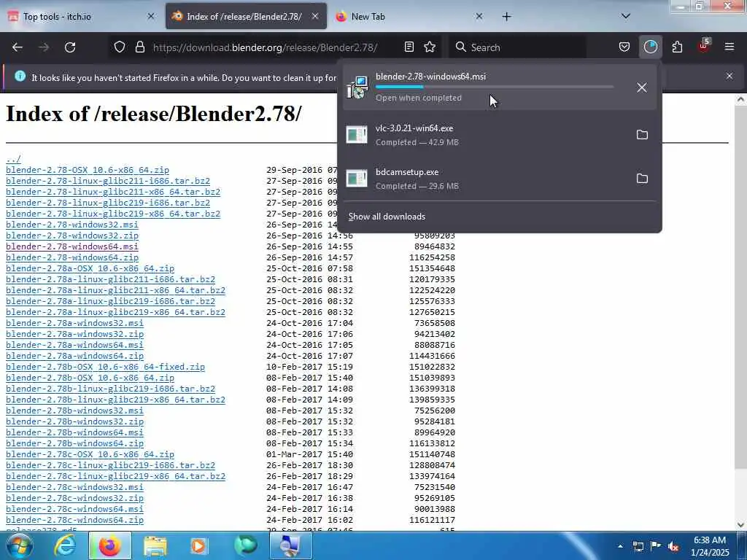
Task: Download blender-2.78-windows32.msi
Action: pos(72,225)
